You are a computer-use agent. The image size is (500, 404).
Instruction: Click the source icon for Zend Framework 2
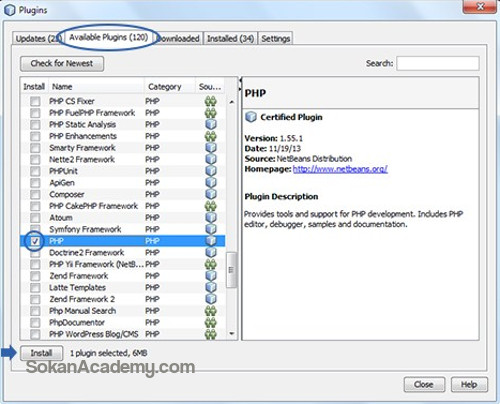pos(211,299)
